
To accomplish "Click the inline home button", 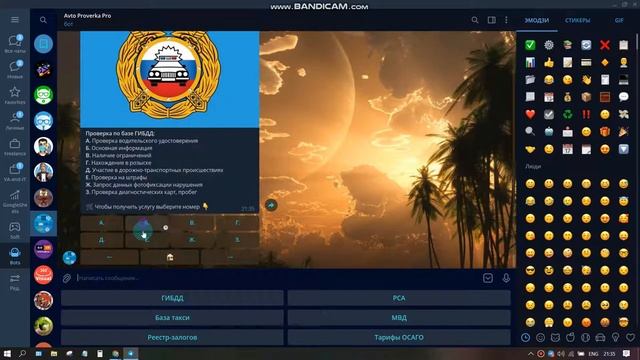I will [170, 257].
